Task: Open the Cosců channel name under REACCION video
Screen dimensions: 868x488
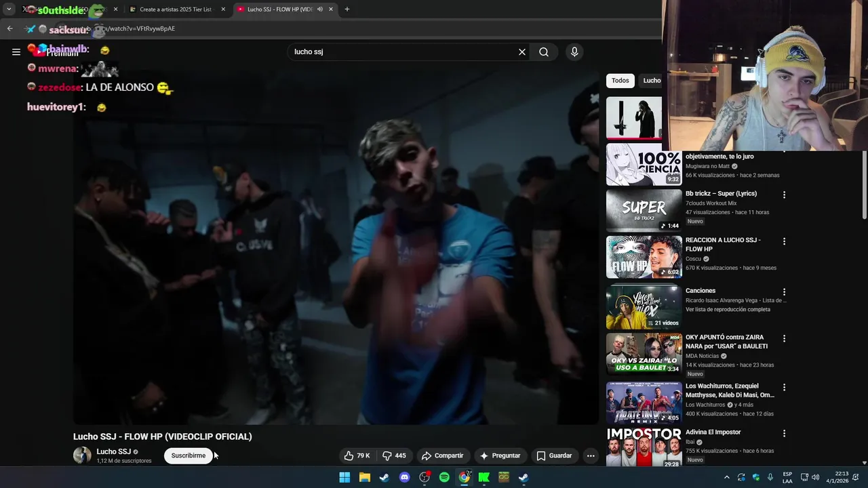Action: 694,259
